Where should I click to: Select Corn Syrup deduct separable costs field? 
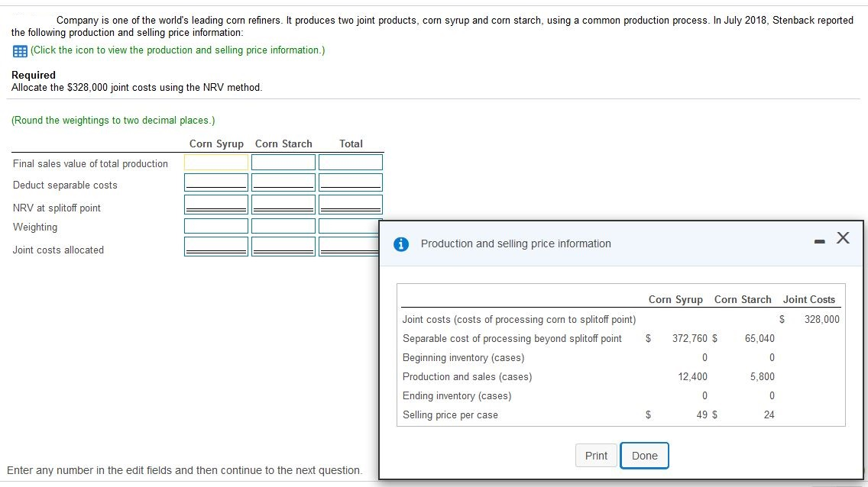[216, 182]
